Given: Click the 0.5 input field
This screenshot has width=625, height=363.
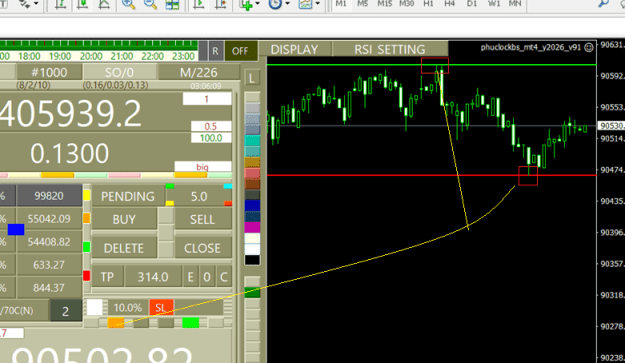Looking at the screenshot, I should [x=211, y=126].
